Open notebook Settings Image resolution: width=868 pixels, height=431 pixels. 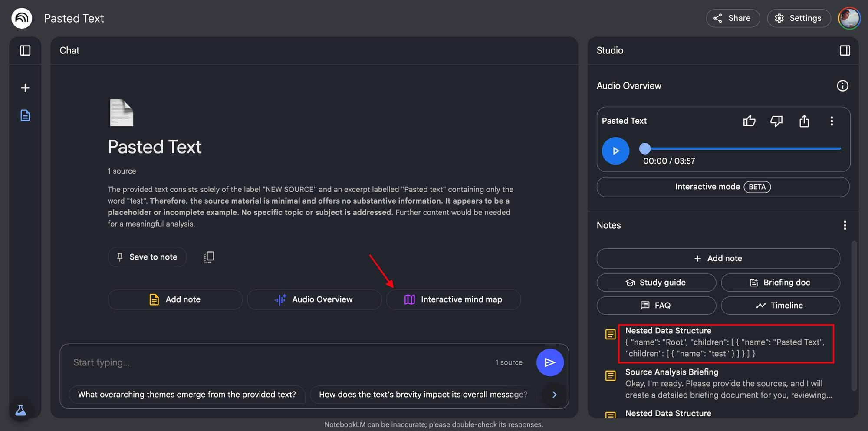(799, 18)
